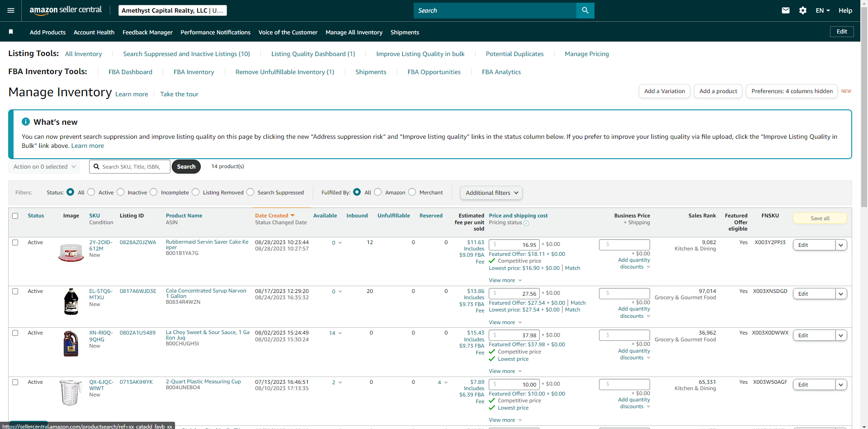
Task: Expand quantity discounts for Rubbermaid row
Action: pos(634,264)
